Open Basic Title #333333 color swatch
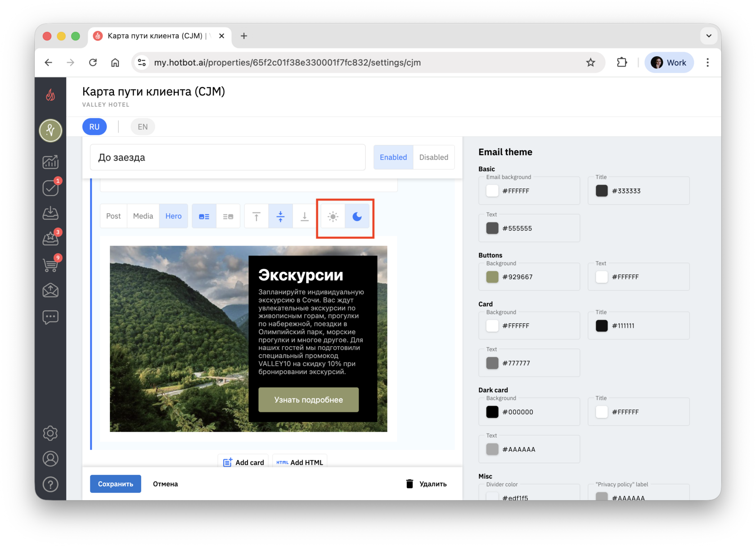756x546 pixels. click(x=602, y=191)
